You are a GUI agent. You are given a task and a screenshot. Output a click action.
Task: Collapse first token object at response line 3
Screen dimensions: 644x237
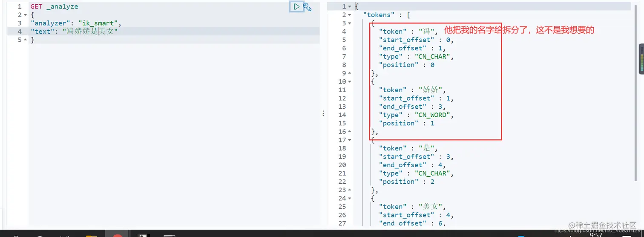click(350, 23)
